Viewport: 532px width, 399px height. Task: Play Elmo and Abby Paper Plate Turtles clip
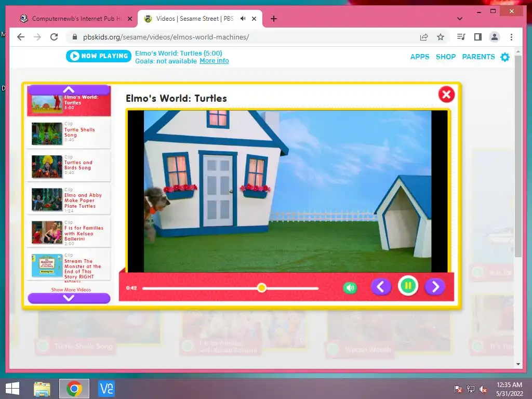[x=69, y=198]
